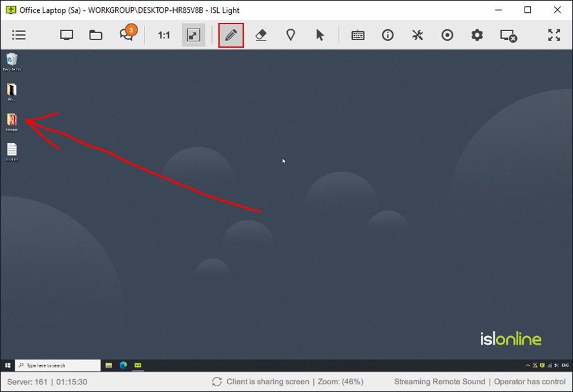Click the session recording circle icon
This screenshot has width=573, height=392.
click(448, 35)
